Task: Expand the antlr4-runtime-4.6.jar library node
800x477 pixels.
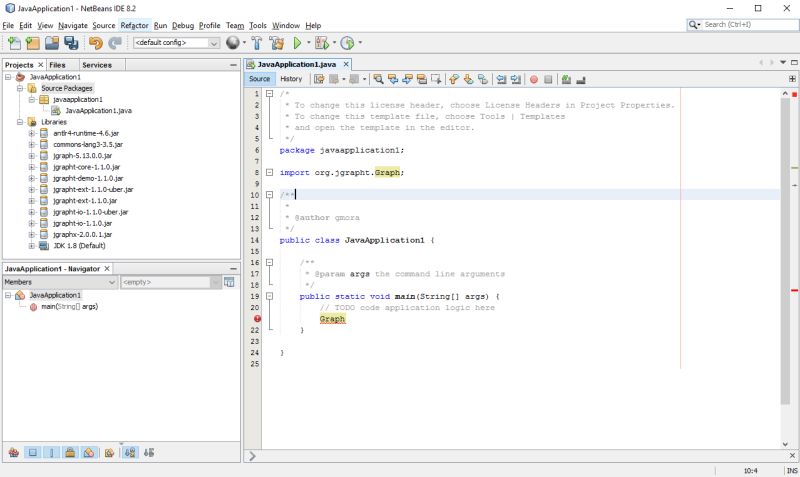Action: coord(32,133)
